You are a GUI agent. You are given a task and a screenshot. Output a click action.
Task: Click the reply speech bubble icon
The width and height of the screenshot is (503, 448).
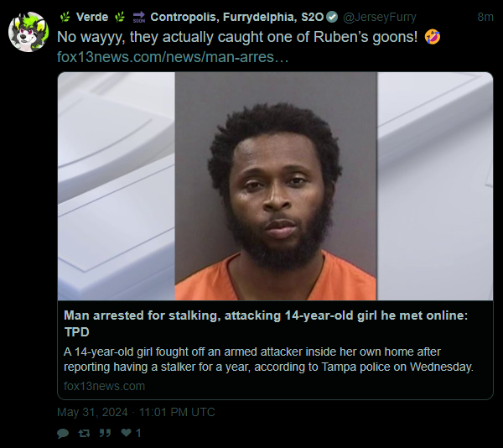pos(63,433)
